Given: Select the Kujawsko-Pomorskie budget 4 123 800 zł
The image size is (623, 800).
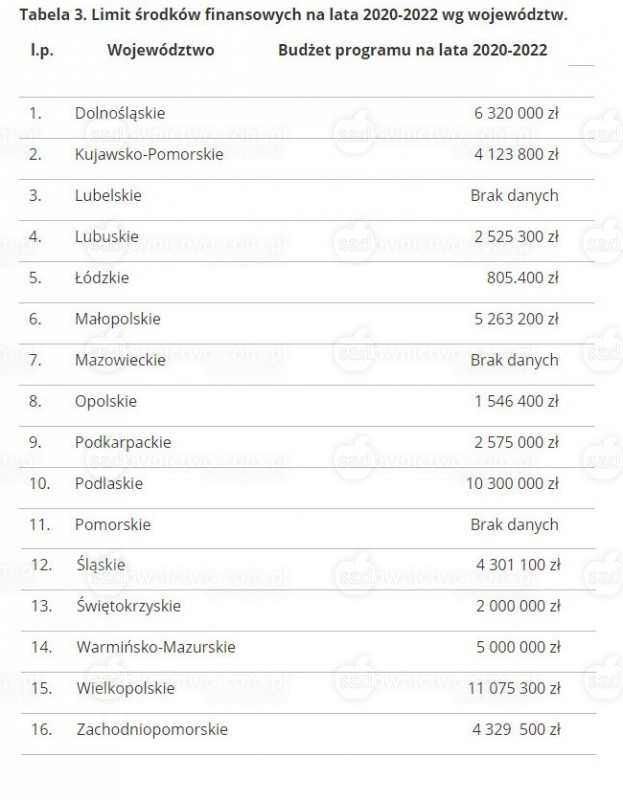Looking at the screenshot, I should coord(516,154).
